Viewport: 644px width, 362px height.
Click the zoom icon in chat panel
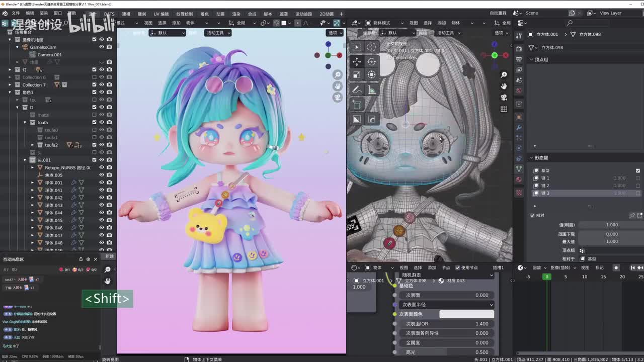[x=107, y=270]
